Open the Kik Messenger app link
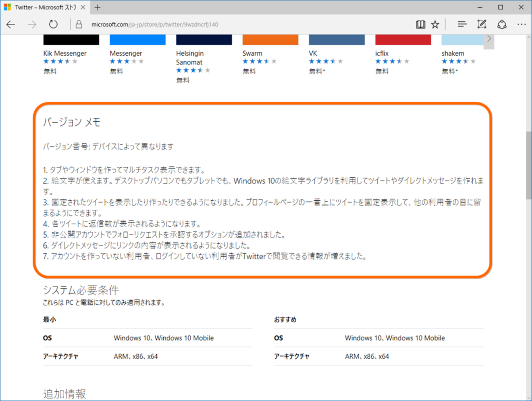The width and height of the screenshot is (532, 401). click(65, 53)
